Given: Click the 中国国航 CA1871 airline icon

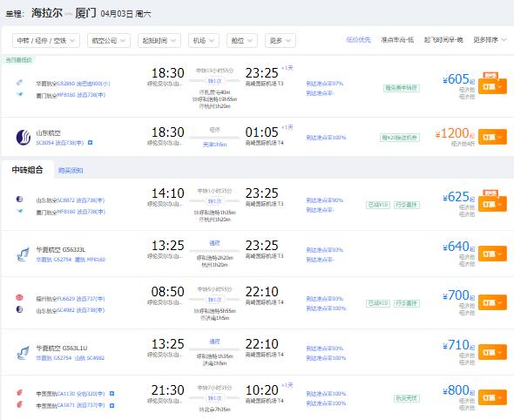Looking at the screenshot, I should (x=20, y=404).
